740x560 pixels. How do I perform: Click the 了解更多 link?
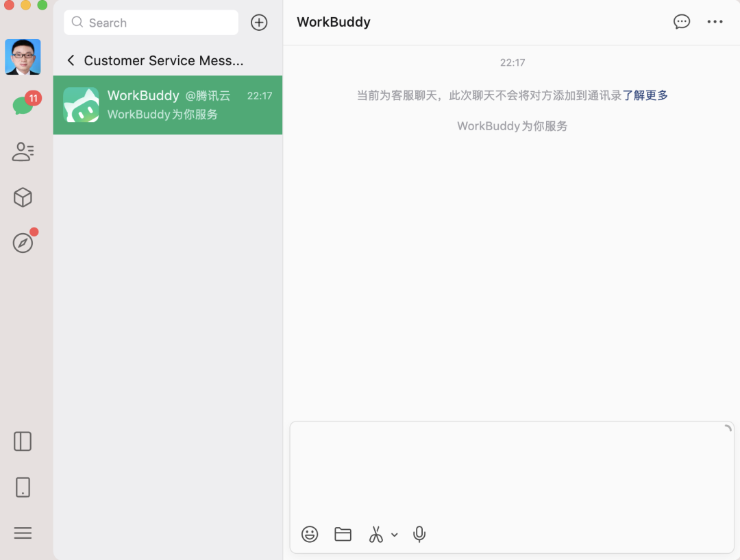[x=647, y=95]
